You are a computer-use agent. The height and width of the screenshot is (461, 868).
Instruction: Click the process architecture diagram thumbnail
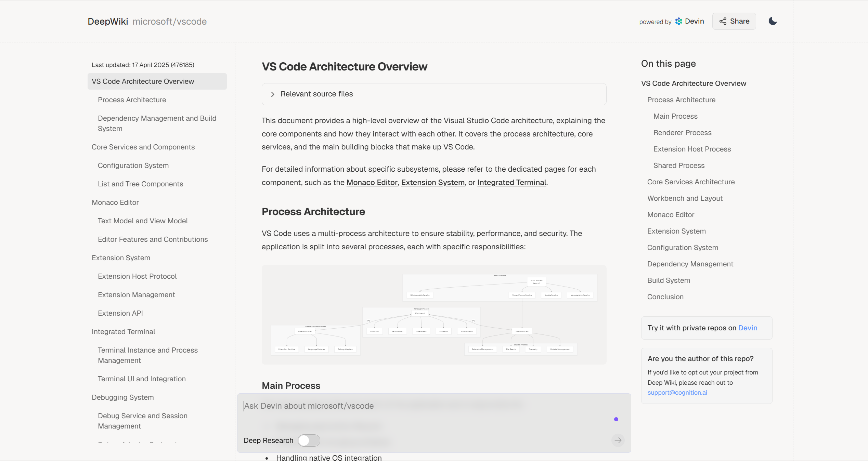tap(434, 315)
